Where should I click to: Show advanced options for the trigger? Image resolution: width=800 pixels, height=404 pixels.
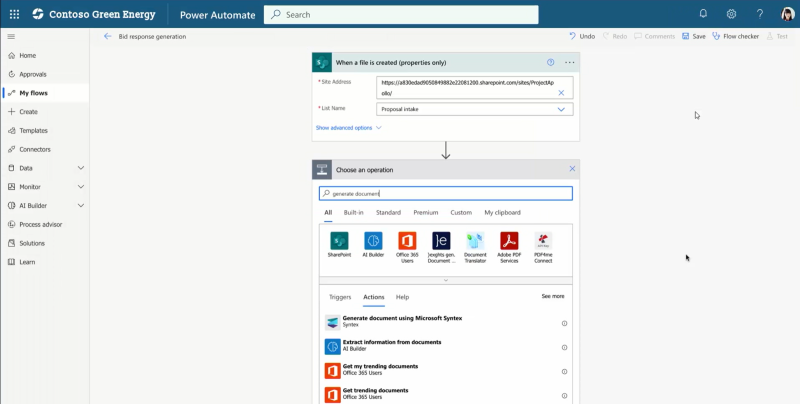(348, 128)
